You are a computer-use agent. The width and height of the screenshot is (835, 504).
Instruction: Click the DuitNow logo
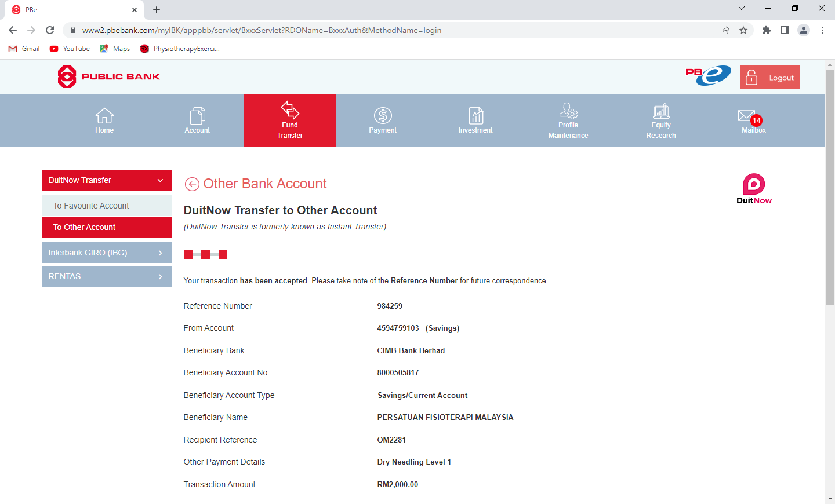tap(754, 189)
